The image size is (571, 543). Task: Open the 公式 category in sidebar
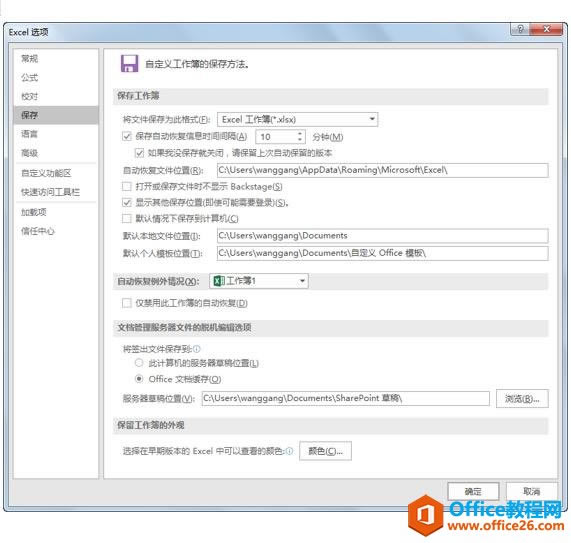[x=29, y=77]
